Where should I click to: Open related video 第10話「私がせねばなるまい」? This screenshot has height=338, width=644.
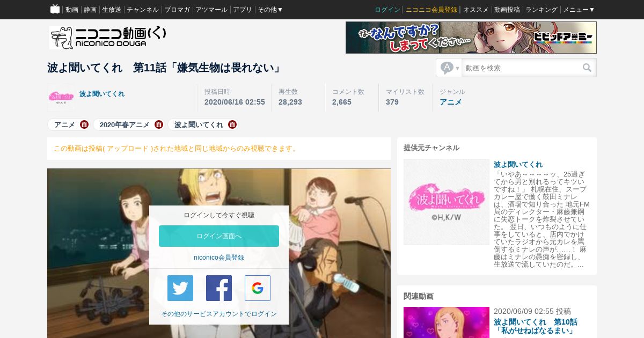[536, 326]
